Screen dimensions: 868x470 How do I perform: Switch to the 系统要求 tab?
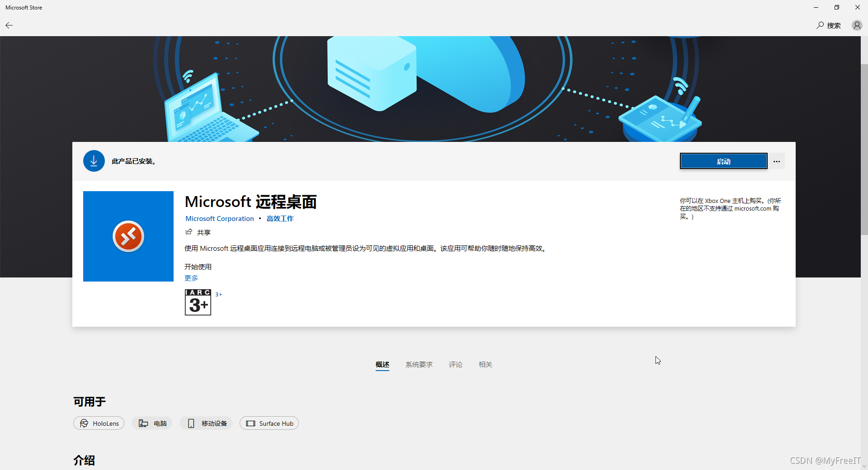tap(419, 365)
